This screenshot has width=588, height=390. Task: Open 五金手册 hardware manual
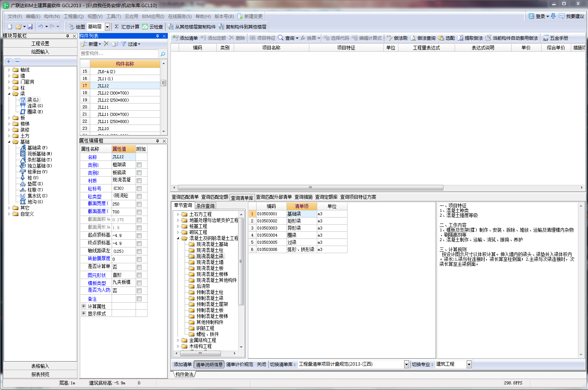[x=555, y=38]
